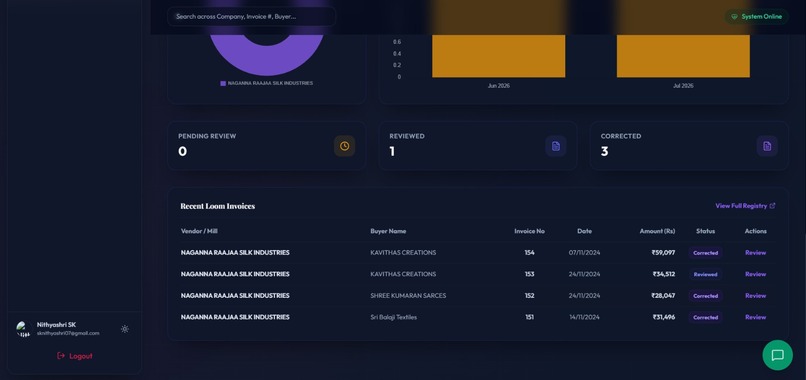The width and height of the screenshot is (806, 380).
Task: Click Review for invoice 151
Action: click(755, 317)
